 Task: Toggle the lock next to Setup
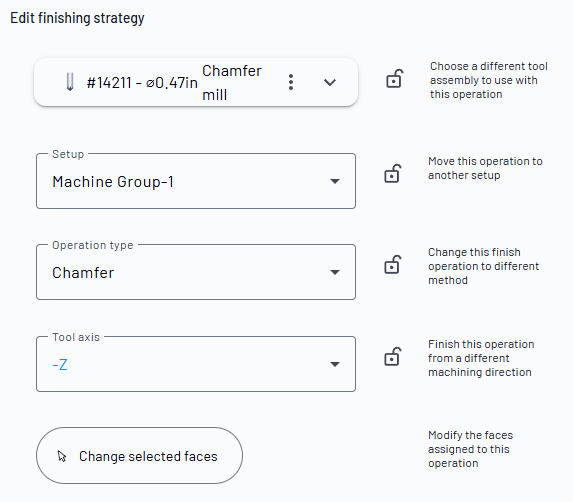392,173
